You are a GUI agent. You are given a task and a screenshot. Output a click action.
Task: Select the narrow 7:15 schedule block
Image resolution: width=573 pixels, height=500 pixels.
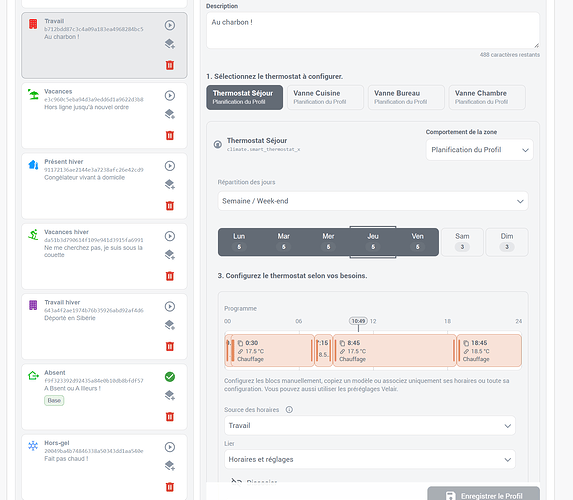tap(324, 351)
